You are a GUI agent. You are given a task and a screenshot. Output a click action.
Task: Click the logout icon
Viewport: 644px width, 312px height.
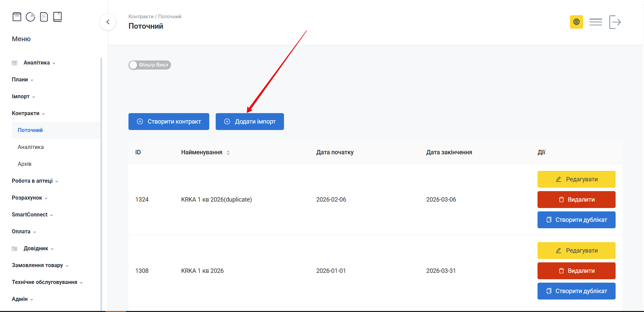pos(615,22)
